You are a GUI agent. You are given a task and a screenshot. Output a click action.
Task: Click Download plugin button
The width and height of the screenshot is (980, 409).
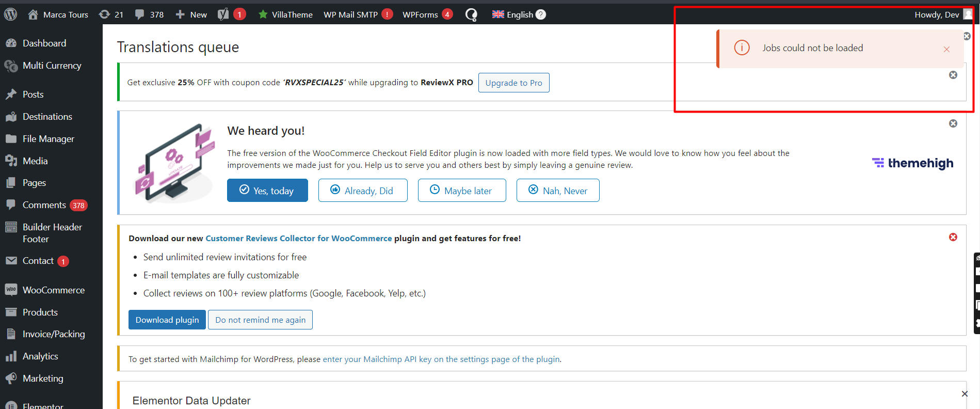coord(167,320)
